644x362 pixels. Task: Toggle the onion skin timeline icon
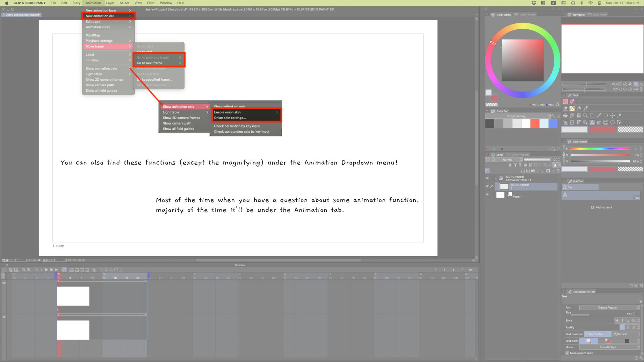coord(94,270)
